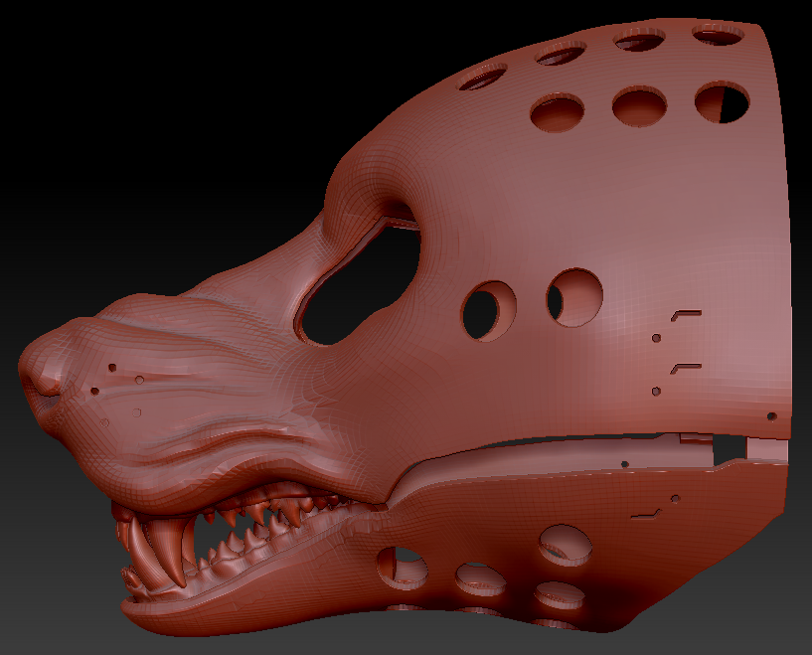Select the rearmost edge of the head shell
Image resolution: width=812 pixels, height=655 pixels.
point(785,248)
